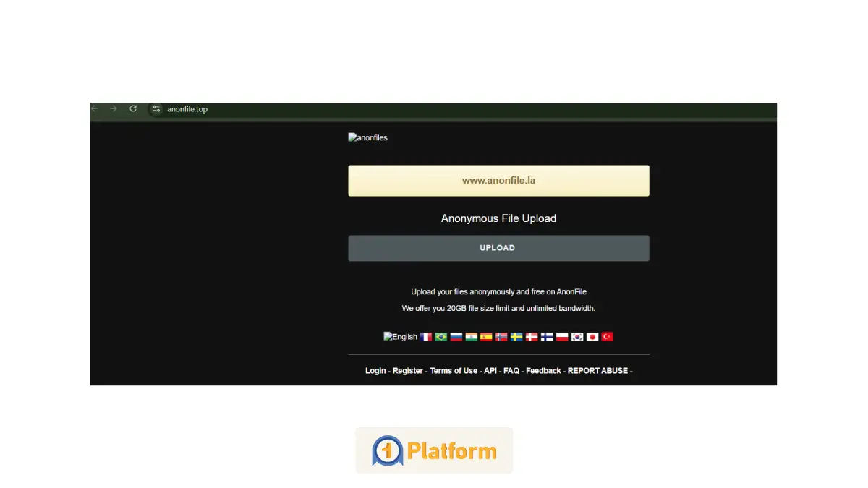Switch language using the Turkish flag
The image size is (868, 488).
click(607, 336)
